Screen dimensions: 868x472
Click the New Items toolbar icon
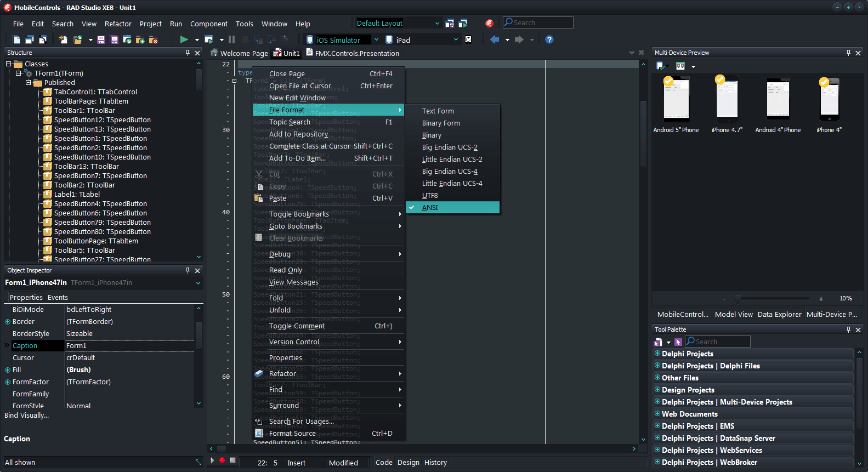63,39
